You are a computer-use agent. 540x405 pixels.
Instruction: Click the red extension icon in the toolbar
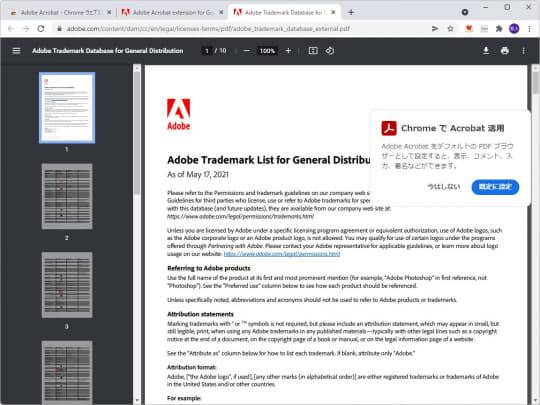click(469, 29)
